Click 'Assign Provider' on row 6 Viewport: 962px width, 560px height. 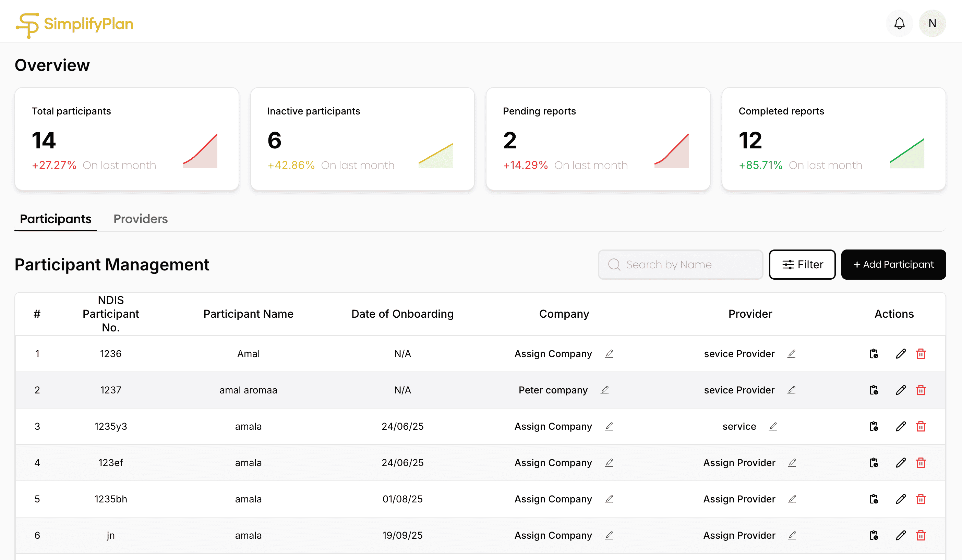[739, 535]
